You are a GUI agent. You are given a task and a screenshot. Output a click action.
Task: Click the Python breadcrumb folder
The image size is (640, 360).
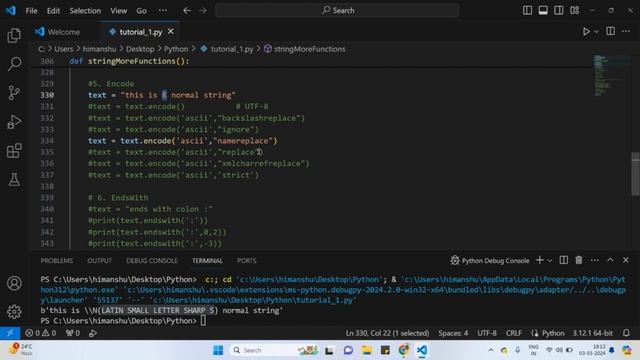[x=176, y=49]
